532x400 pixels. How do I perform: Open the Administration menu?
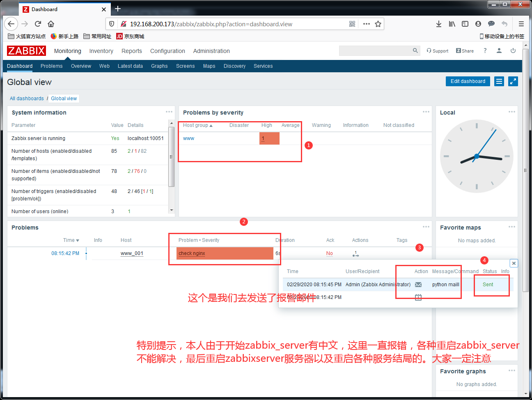[211, 51]
